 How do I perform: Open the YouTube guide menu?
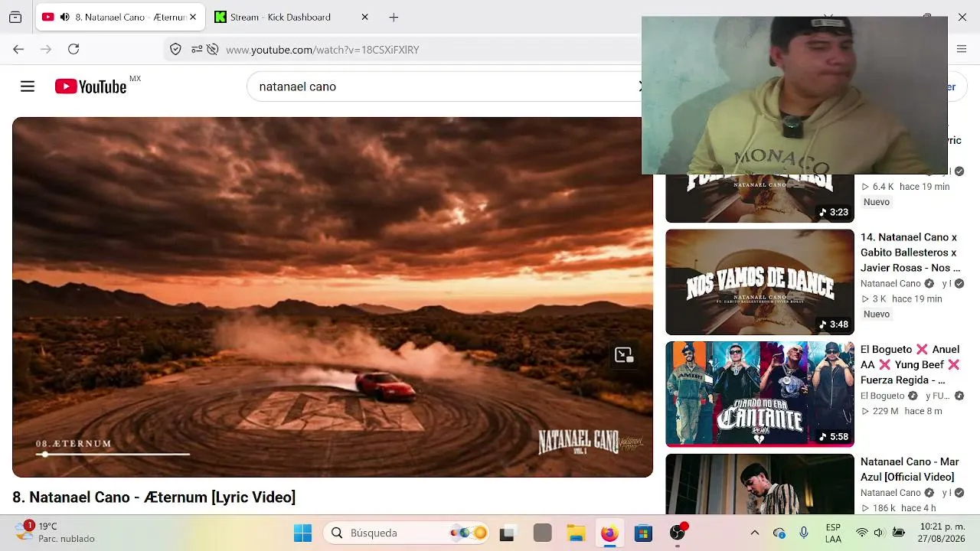click(28, 86)
